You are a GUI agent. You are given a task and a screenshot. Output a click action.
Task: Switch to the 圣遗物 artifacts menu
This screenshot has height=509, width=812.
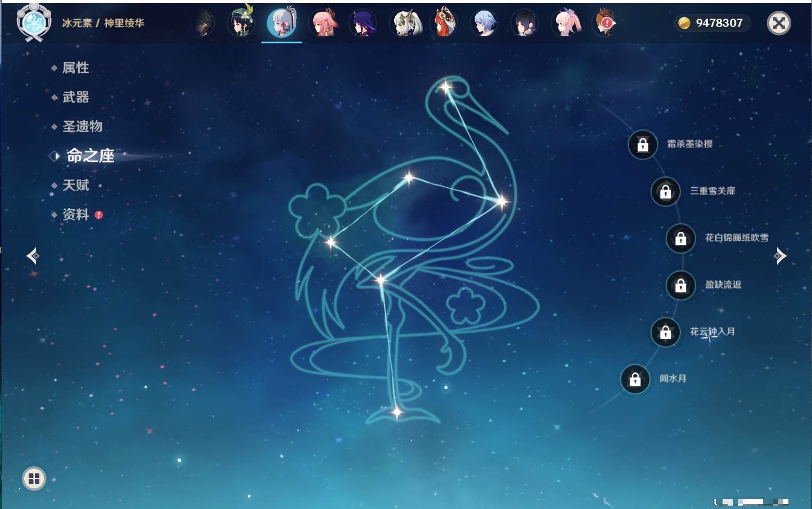[x=82, y=127]
